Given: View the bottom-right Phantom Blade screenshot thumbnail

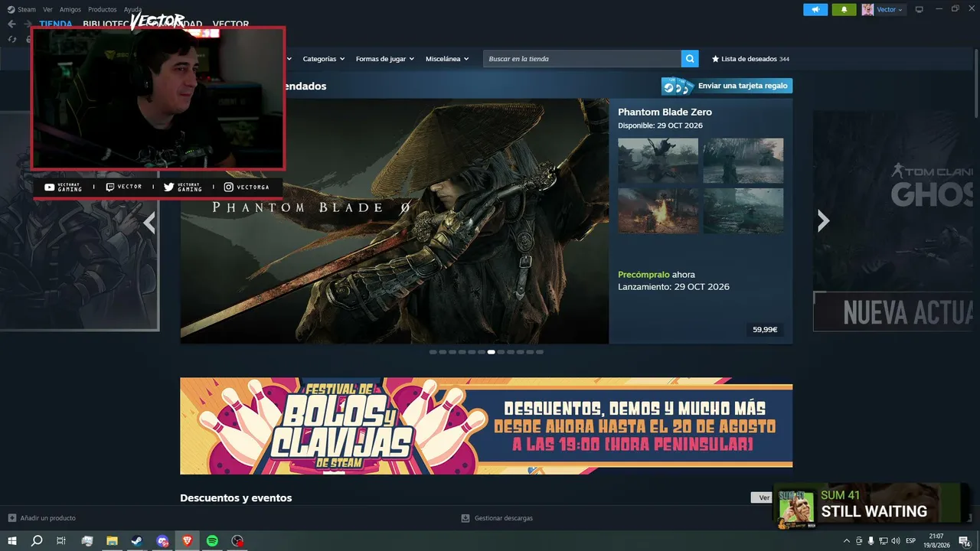Looking at the screenshot, I should 743,210.
